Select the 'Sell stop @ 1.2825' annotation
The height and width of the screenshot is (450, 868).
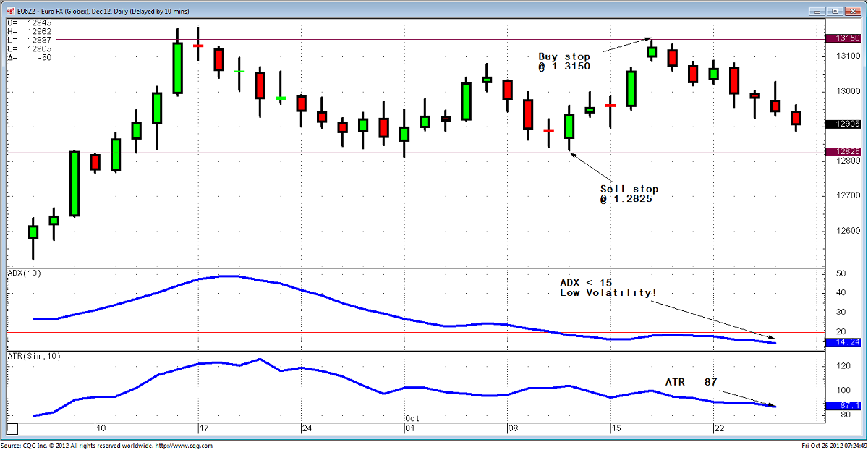click(x=629, y=193)
